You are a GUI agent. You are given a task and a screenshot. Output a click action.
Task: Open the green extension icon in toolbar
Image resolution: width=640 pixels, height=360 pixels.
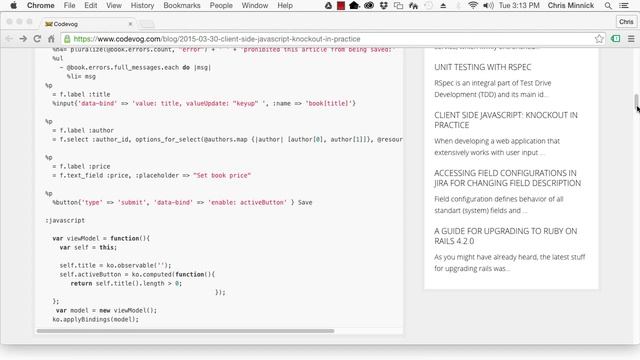coord(616,39)
